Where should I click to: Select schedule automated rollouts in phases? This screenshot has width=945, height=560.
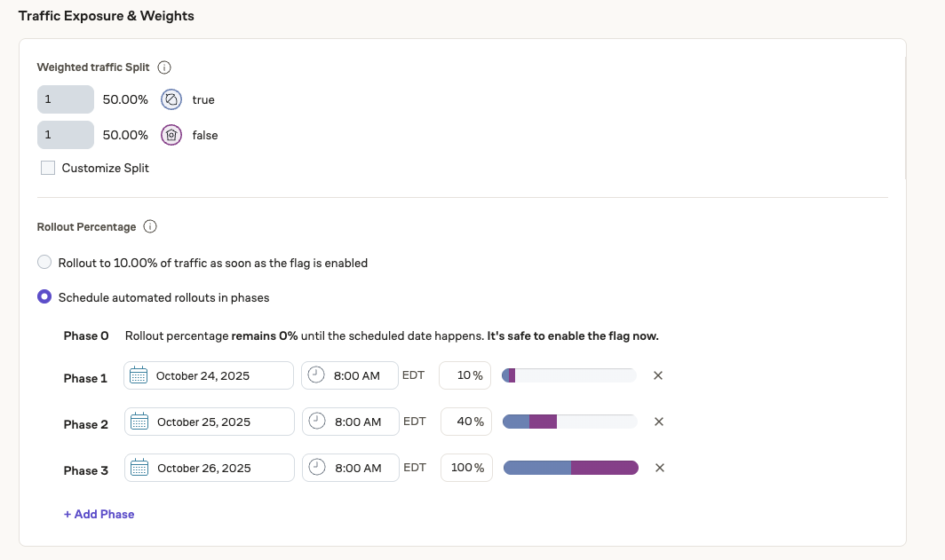point(44,296)
